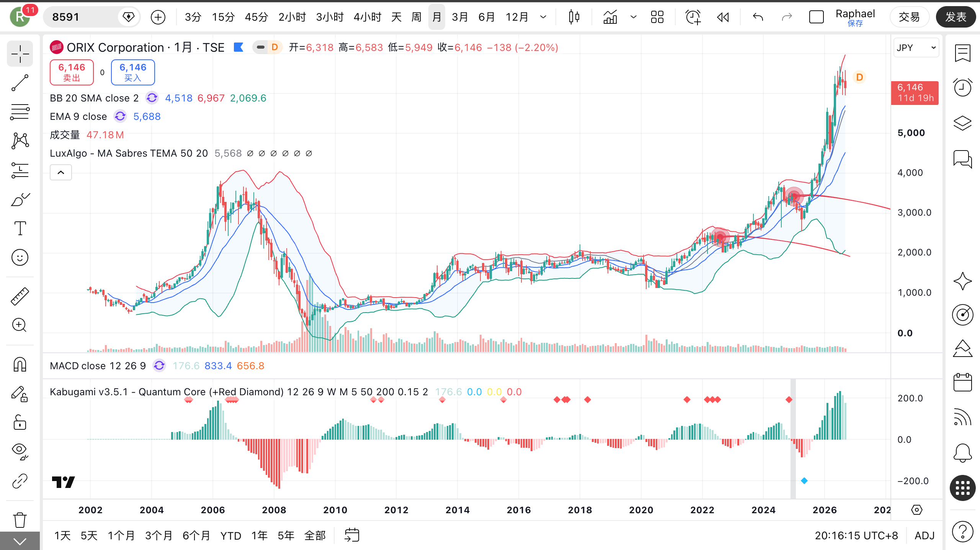Image resolution: width=980 pixels, height=550 pixels.
Task: Open the watchlist panel
Action: coord(962,53)
